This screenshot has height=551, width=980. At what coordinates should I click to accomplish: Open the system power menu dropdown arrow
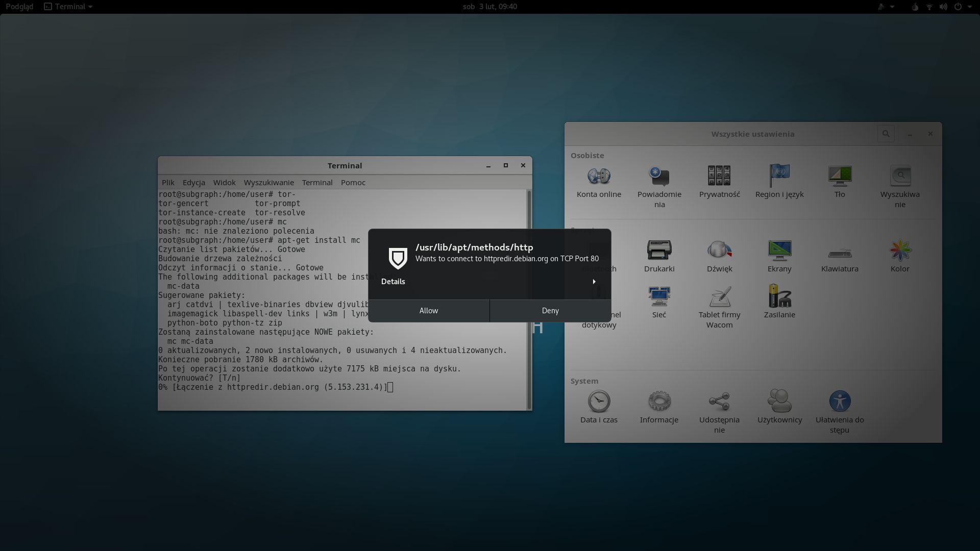click(x=969, y=7)
